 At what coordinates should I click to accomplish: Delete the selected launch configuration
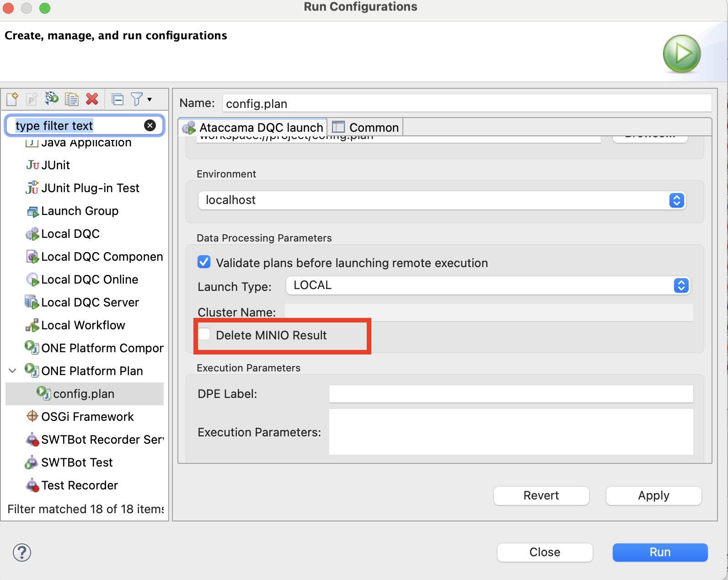point(92,99)
